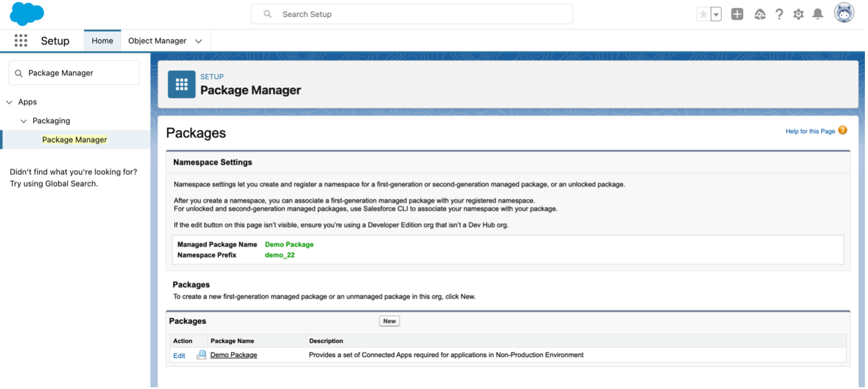Viewport: 868px width, 389px height.
Task: Open the user profile avatar
Action: click(x=844, y=13)
